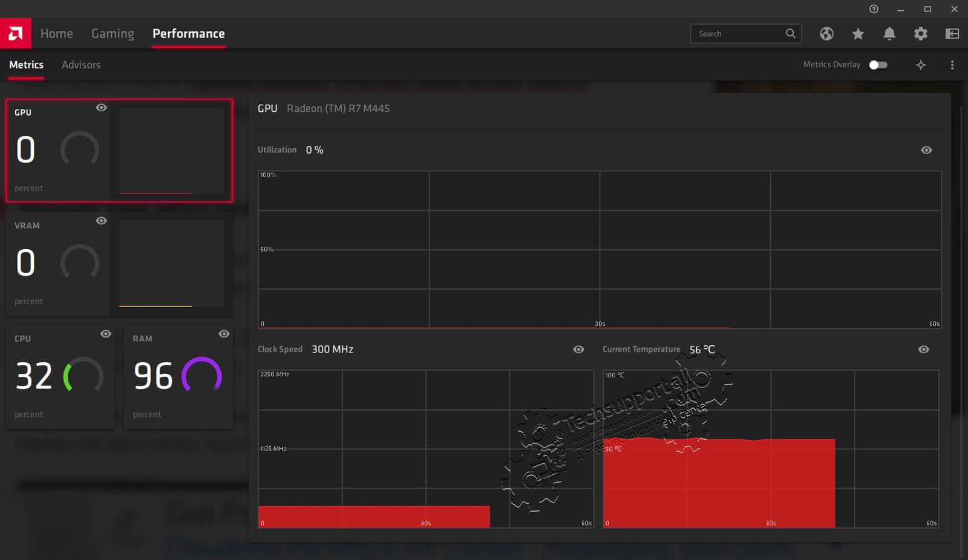
Task: Click the AMD logo icon
Action: (x=16, y=33)
